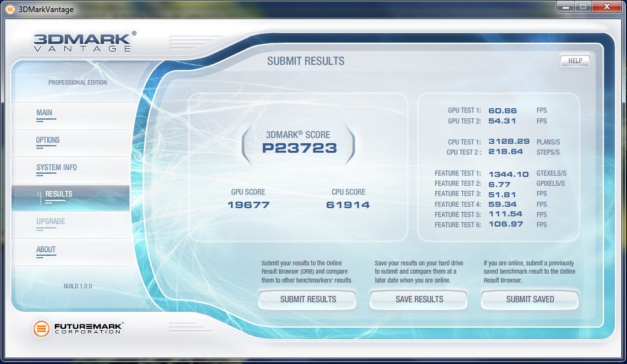Viewport: 627px width, 364px height.
Task: Click CPU TEST 2 value 218.64
Action: click(505, 152)
